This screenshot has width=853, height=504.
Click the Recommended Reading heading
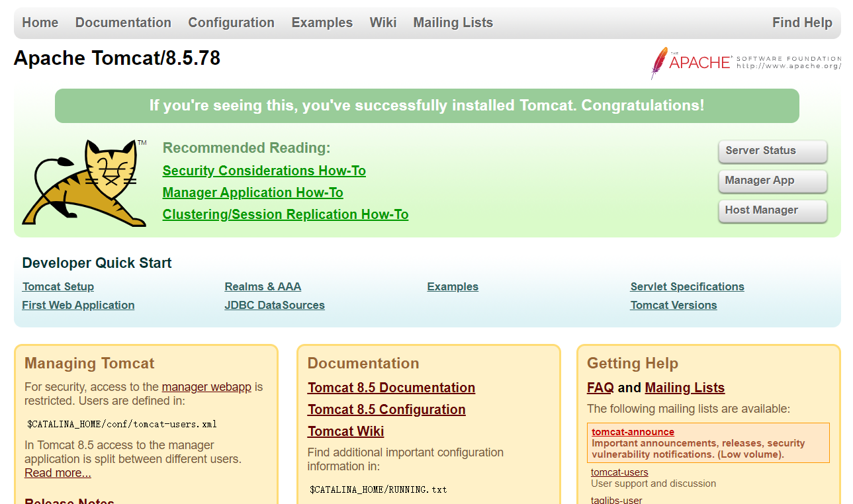pyautogui.click(x=246, y=147)
